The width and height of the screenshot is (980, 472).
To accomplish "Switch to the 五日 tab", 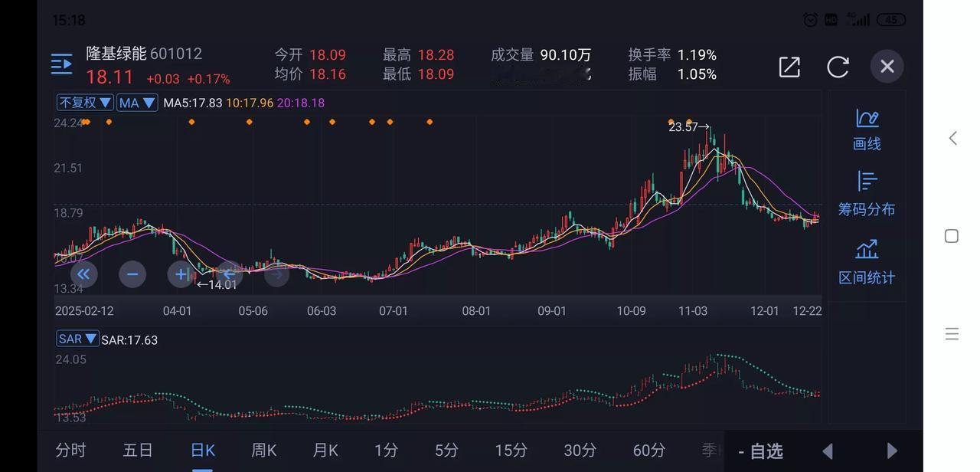I will tap(138, 451).
